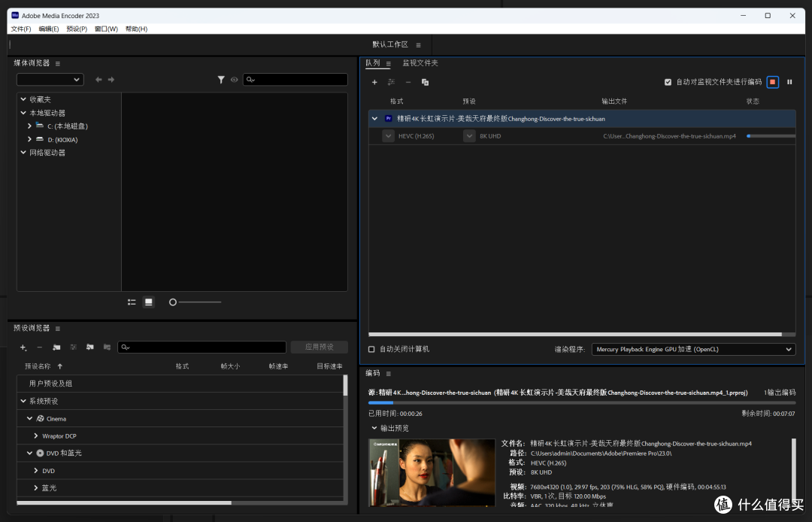
Task: Toggle auto-encode watch folders checkbox
Action: (668, 82)
